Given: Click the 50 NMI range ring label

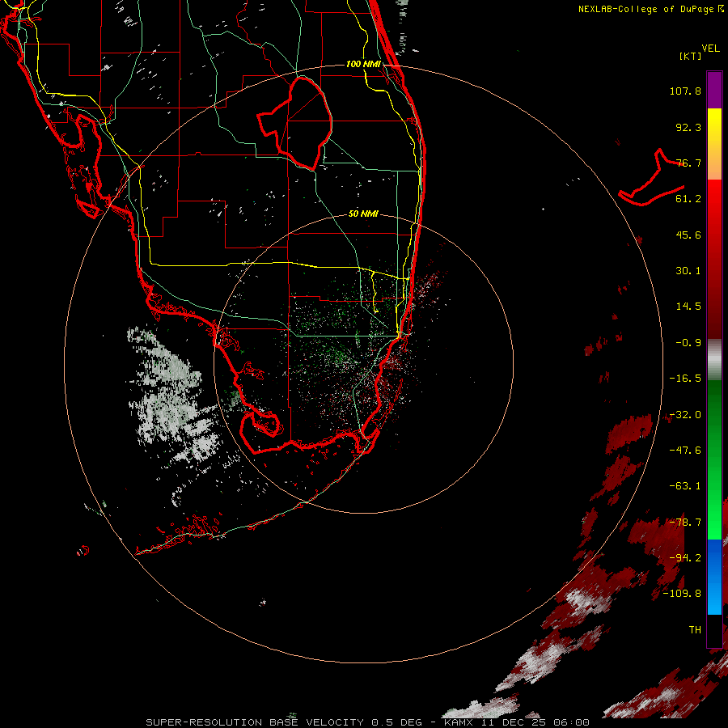Looking at the screenshot, I should (363, 214).
